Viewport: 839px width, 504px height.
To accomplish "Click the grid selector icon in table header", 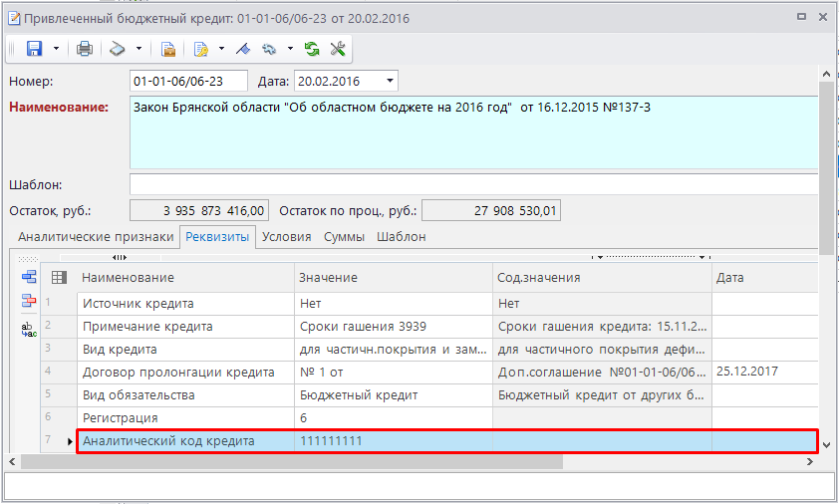I will 59,278.
